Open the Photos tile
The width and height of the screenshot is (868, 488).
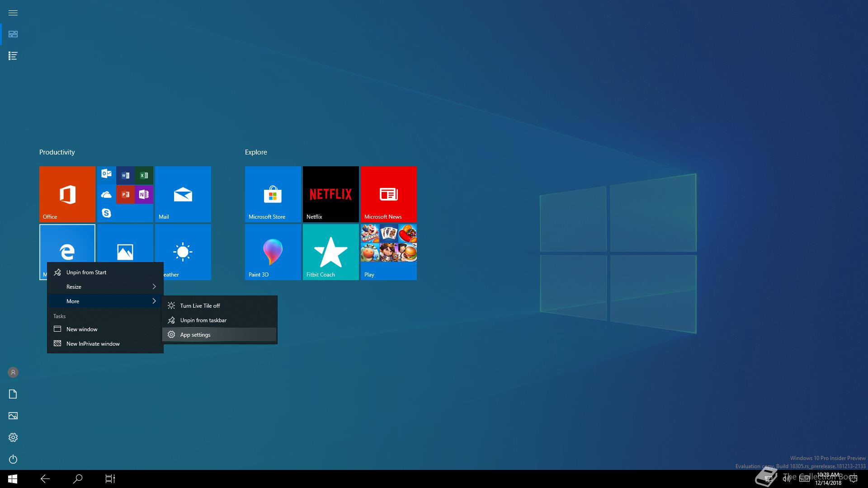tap(125, 244)
